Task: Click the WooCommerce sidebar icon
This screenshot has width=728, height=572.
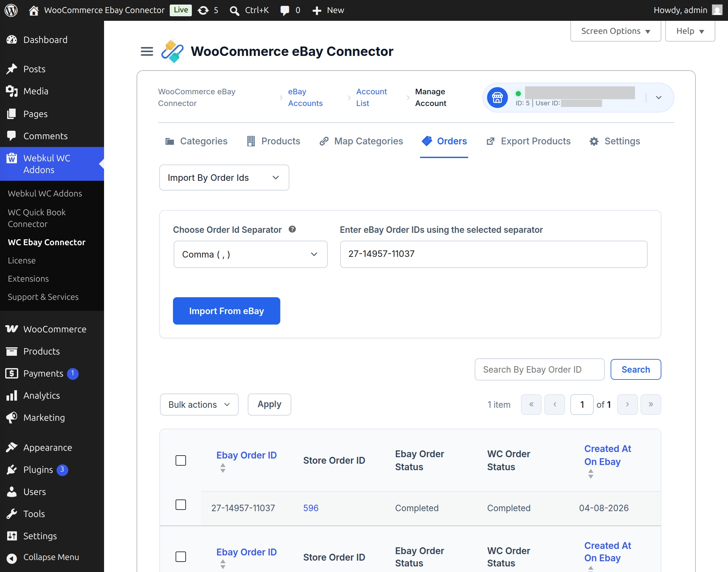Action: (x=12, y=329)
